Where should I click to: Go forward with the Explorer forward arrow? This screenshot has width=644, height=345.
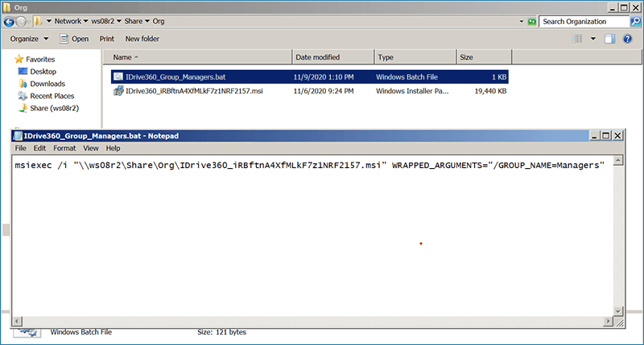click(x=21, y=22)
